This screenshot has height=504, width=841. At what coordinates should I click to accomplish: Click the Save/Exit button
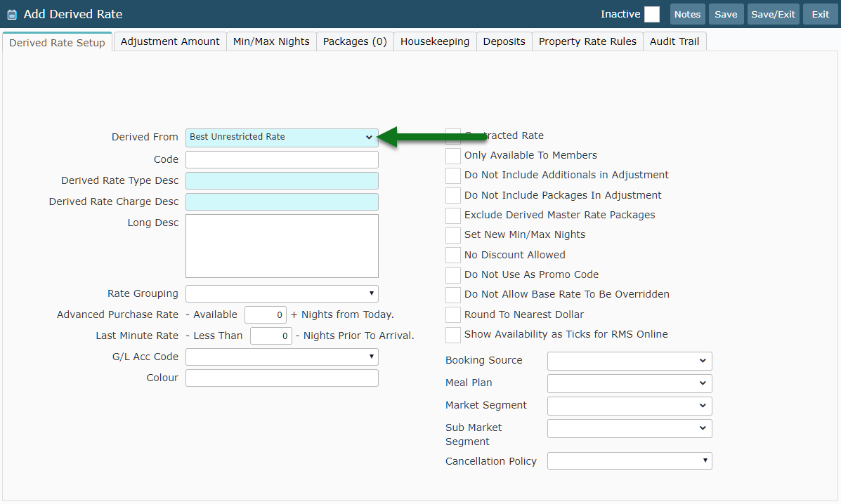[x=774, y=15]
